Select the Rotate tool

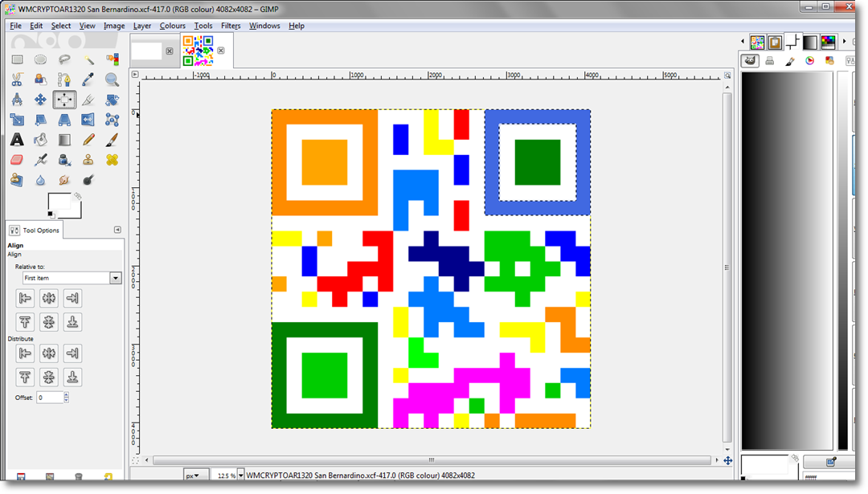(112, 100)
